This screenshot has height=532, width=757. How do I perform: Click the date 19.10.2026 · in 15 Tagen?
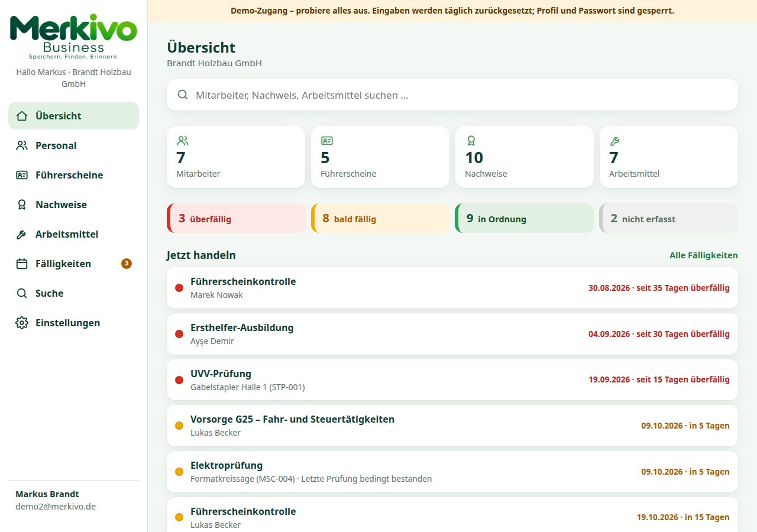click(683, 517)
